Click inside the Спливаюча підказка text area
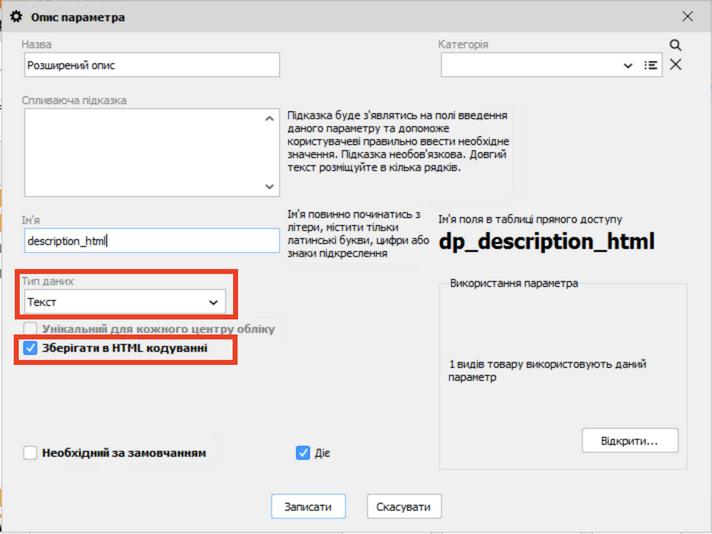The image size is (712, 534). 140,152
